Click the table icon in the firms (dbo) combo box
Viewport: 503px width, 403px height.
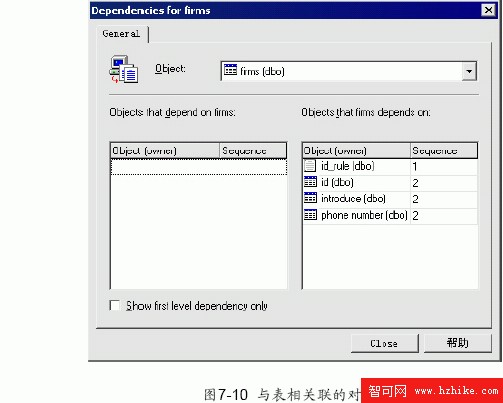tap(230, 69)
